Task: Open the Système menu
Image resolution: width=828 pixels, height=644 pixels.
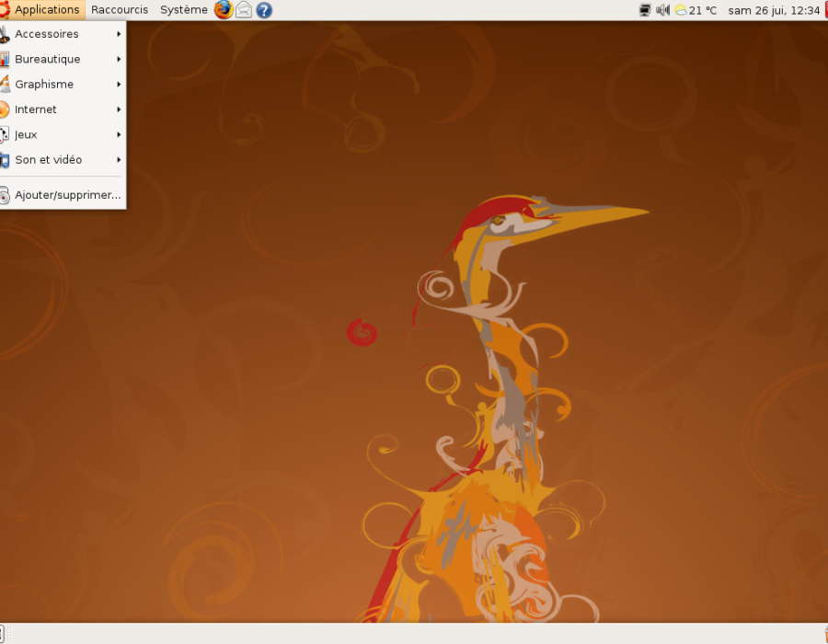Action: pos(184,9)
